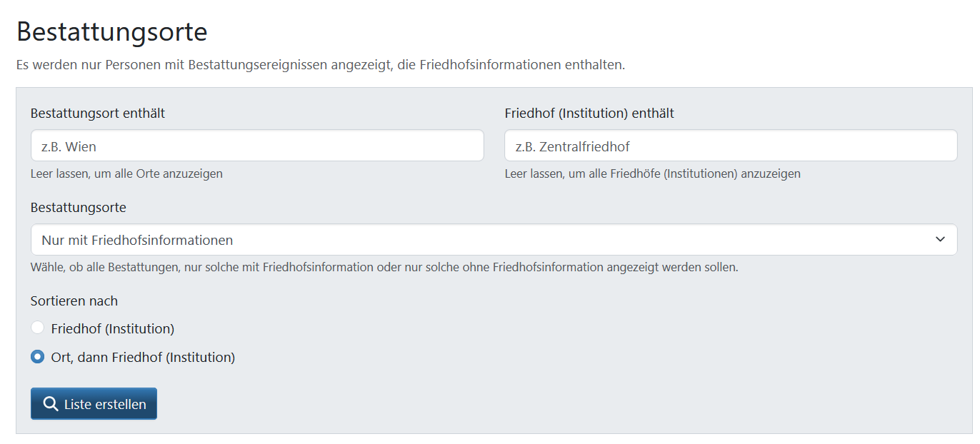Image resolution: width=980 pixels, height=444 pixels.
Task: Click the Bestattungsorte selection box
Action: (493, 239)
